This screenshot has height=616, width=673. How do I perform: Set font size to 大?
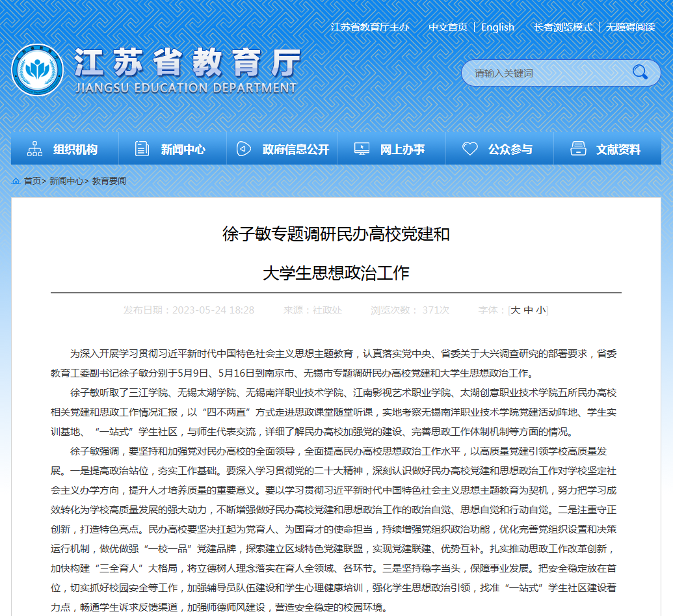click(x=515, y=310)
